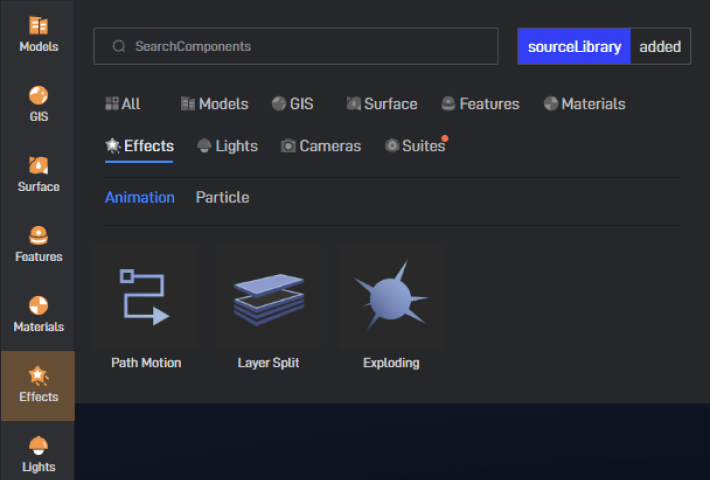This screenshot has height=480, width=710.
Task: Open Features in the left sidebar
Action: coord(38,245)
